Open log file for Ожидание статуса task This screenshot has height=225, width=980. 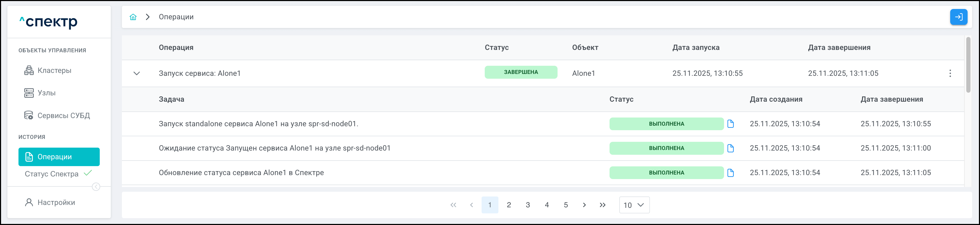pos(730,148)
